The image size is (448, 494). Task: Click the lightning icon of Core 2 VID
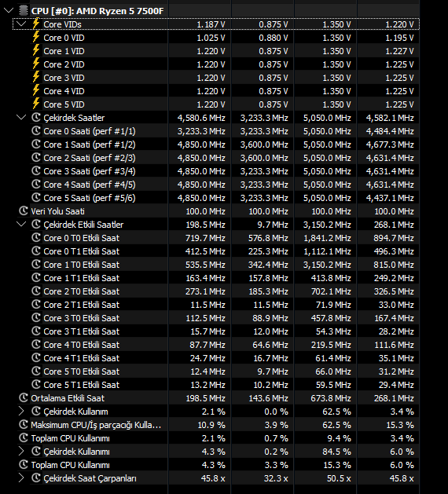[x=36, y=64]
